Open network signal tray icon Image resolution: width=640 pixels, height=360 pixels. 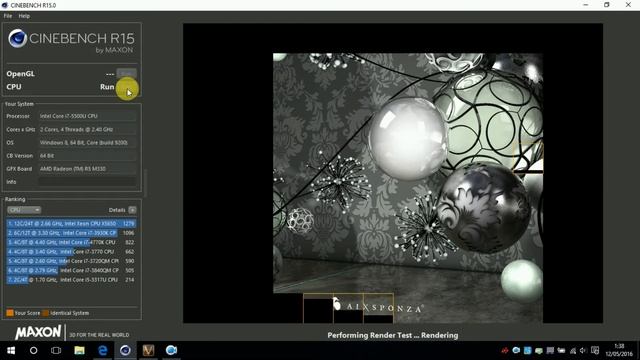(x=573, y=351)
